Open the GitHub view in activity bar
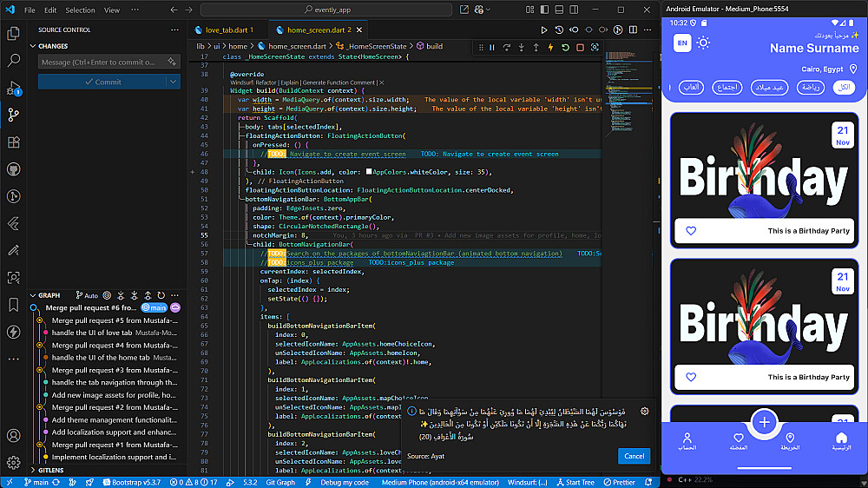Screen dimensions: 868x488 pyautogui.click(x=13, y=168)
